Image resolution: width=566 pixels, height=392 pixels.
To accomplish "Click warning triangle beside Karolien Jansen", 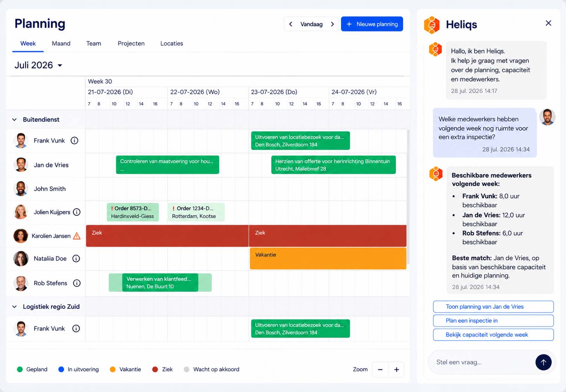I will coord(77,236).
